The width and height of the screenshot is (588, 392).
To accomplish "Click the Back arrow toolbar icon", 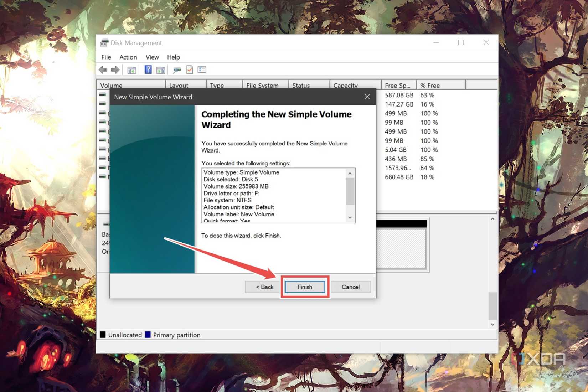I will [x=103, y=70].
